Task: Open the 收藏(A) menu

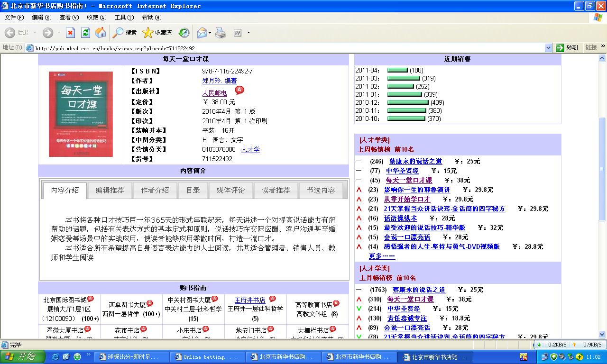Action: 97,18
